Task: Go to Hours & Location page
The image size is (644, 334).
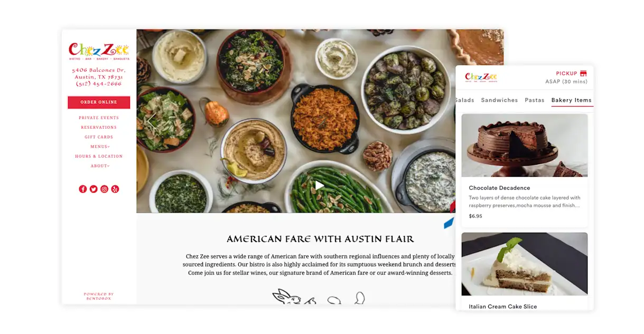Action: tap(99, 156)
